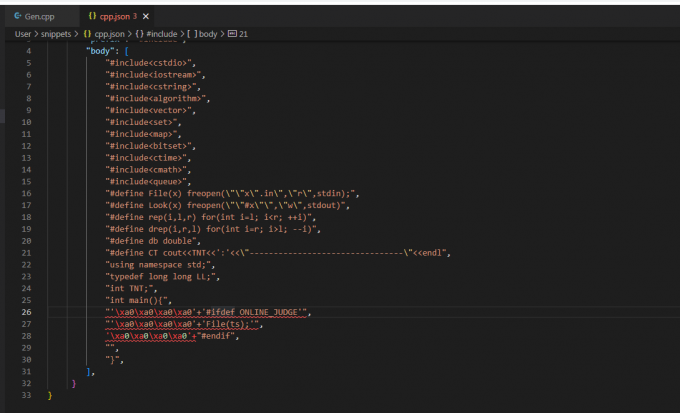Image resolution: width=680 pixels, height=413 pixels.
Task: Click the C++ file icon on Gen.cpp tab
Action: [x=19, y=17]
